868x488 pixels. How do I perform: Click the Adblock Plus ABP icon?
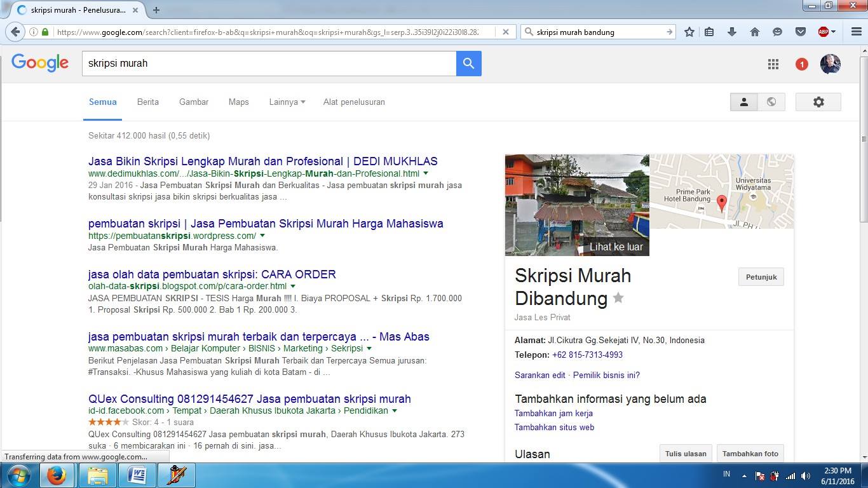coord(824,32)
